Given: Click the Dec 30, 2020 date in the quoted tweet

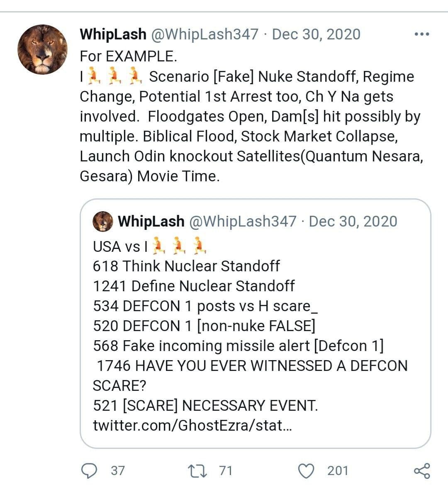Looking at the screenshot, I should 353,222.
